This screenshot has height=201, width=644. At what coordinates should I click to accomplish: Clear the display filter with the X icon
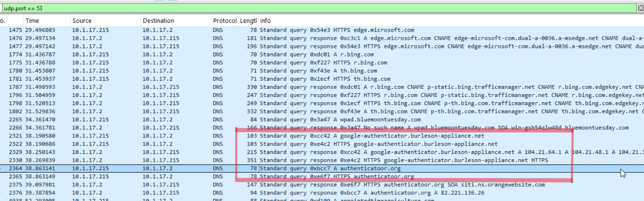tap(640, 8)
